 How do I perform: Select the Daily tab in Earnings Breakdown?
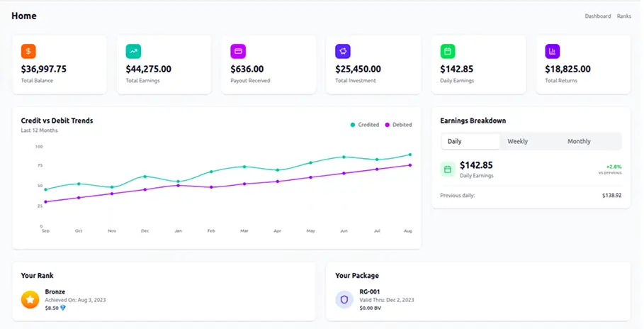(470, 142)
